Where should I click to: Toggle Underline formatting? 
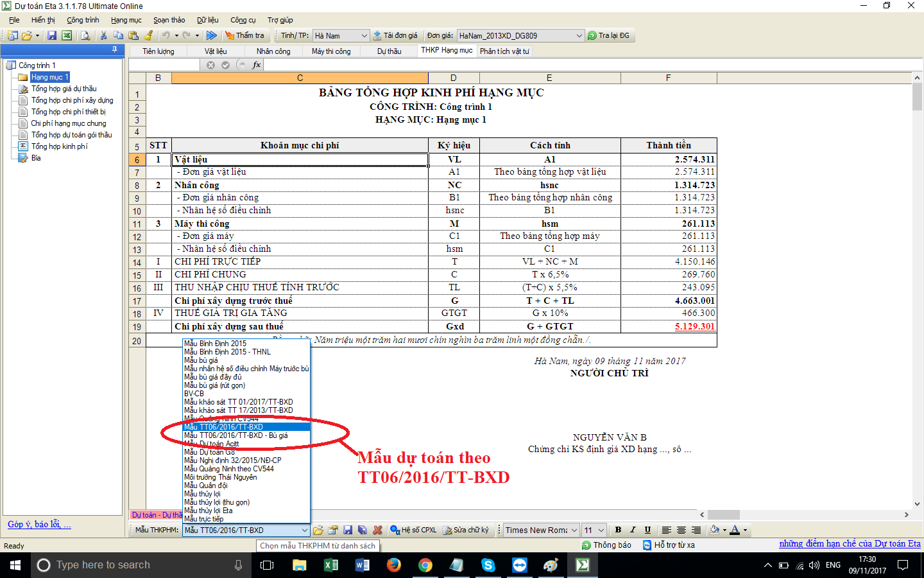(x=647, y=530)
